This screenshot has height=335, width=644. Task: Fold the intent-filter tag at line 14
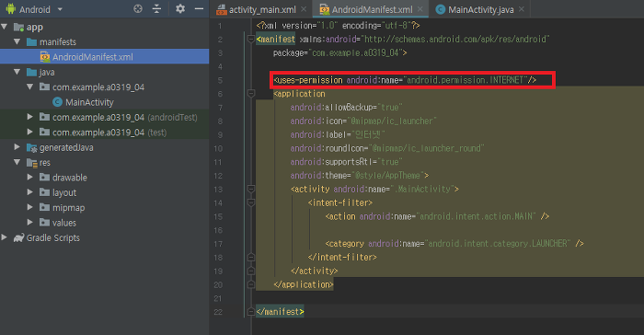[x=251, y=202]
